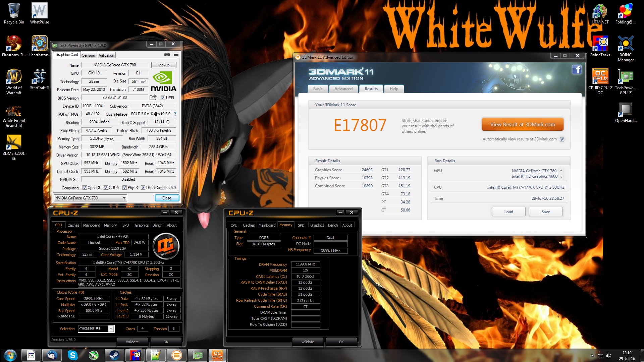The height and width of the screenshot is (362, 644).
Task: Click the Facebook icon in 3DMark 11
Action: pyautogui.click(x=577, y=69)
